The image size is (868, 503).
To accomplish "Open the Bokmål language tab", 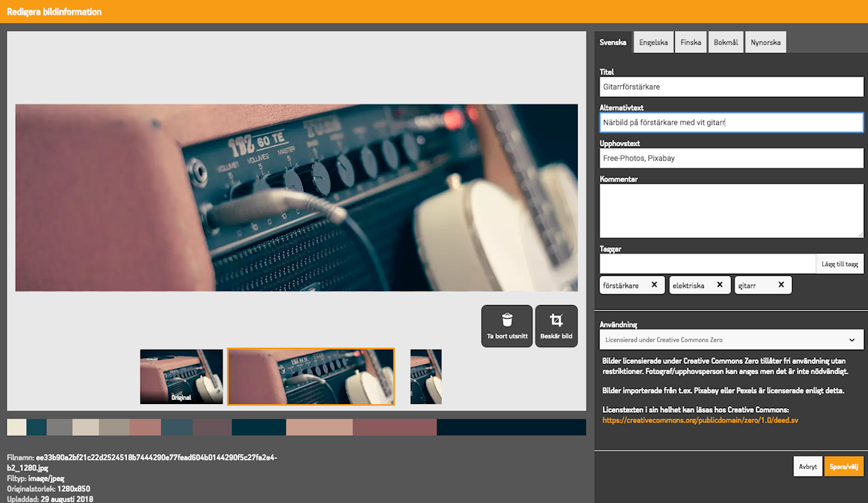I will 726,42.
